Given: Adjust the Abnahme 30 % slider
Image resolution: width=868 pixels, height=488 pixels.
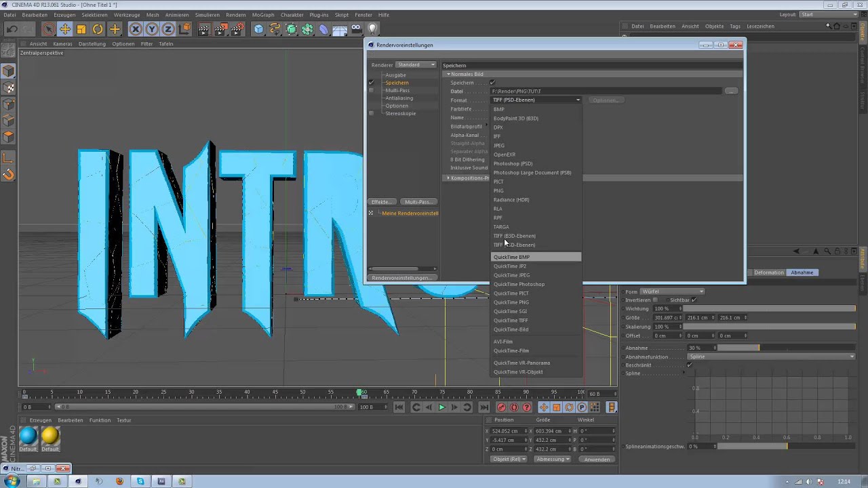Looking at the screenshot, I should [787, 348].
